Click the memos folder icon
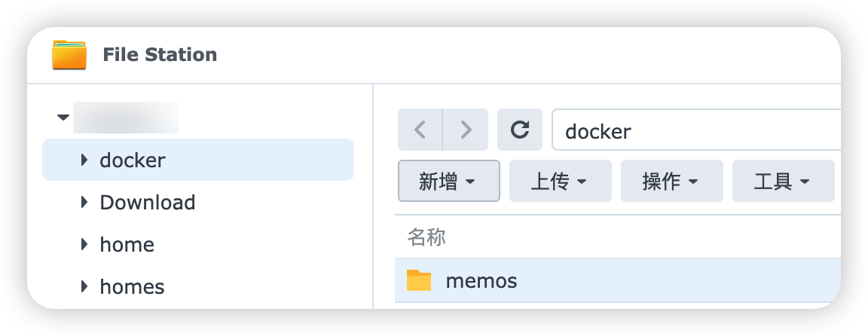 coord(419,281)
